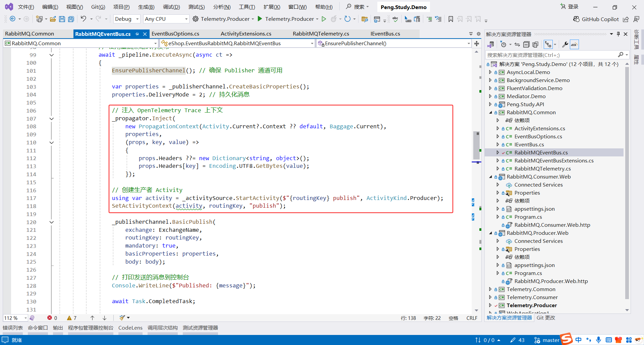644x345 pixels.
Task: Toggle the file nesting view button in Solution Explorer
Action: click(548, 45)
